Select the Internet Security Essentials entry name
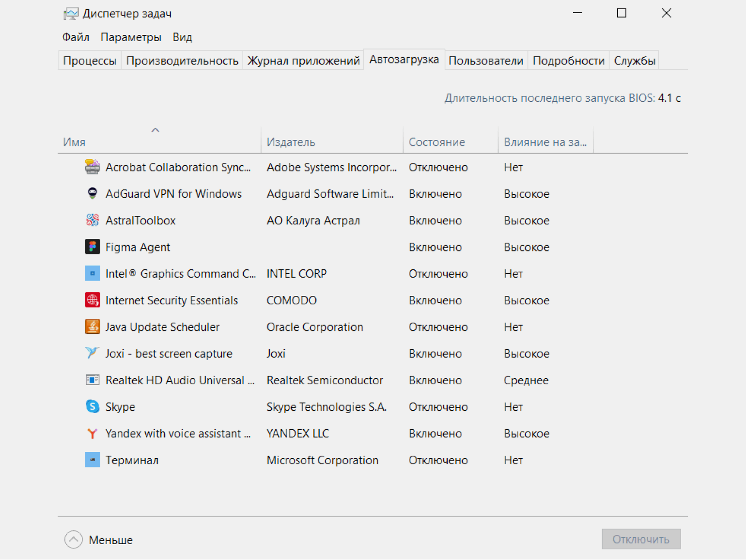Image resolution: width=746 pixels, height=560 pixels. [x=171, y=300]
